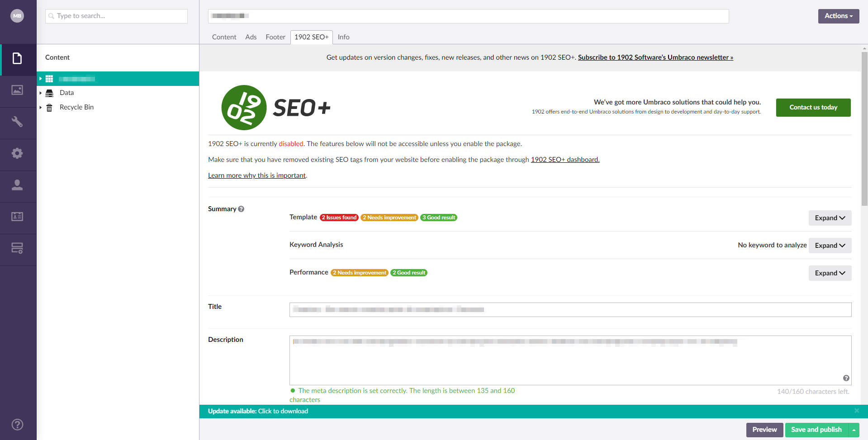868x440 pixels.
Task: Switch to the Info tab
Action: (x=344, y=37)
